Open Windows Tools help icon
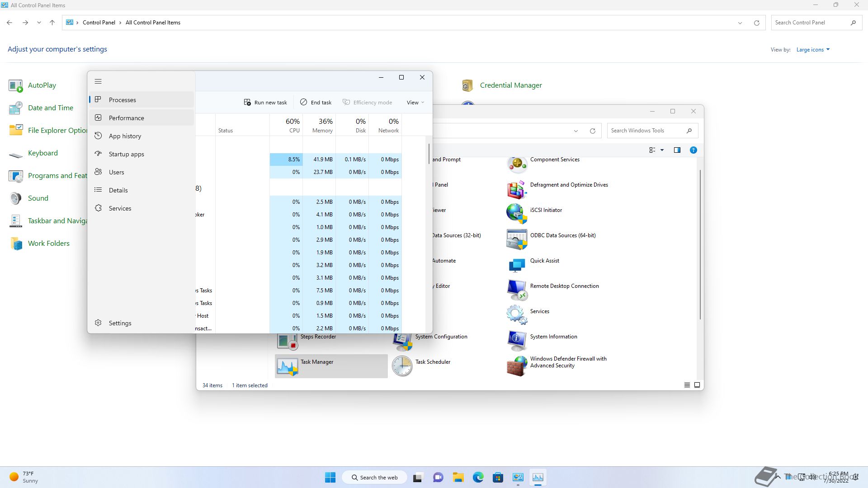 coord(693,150)
